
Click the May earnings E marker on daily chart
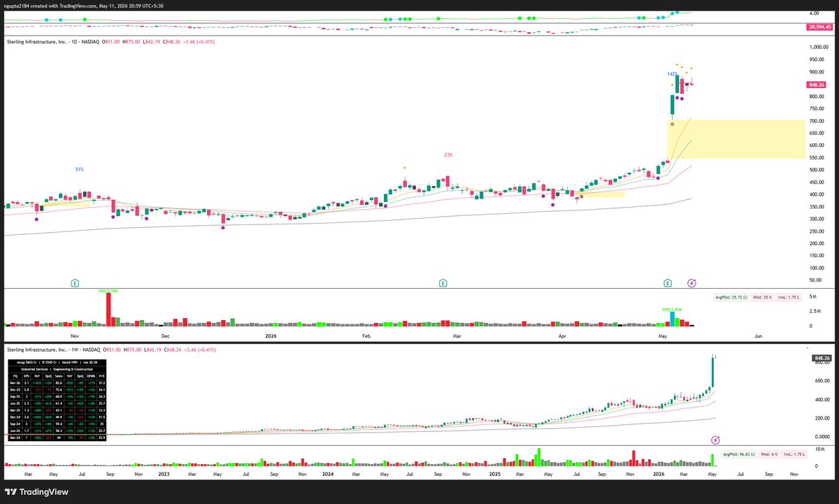coord(668,282)
